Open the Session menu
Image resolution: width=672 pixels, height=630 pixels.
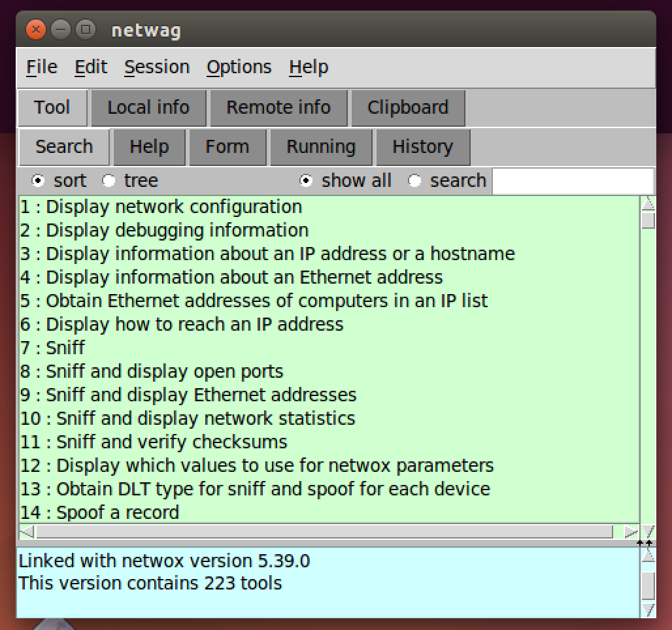pos(157,67)
